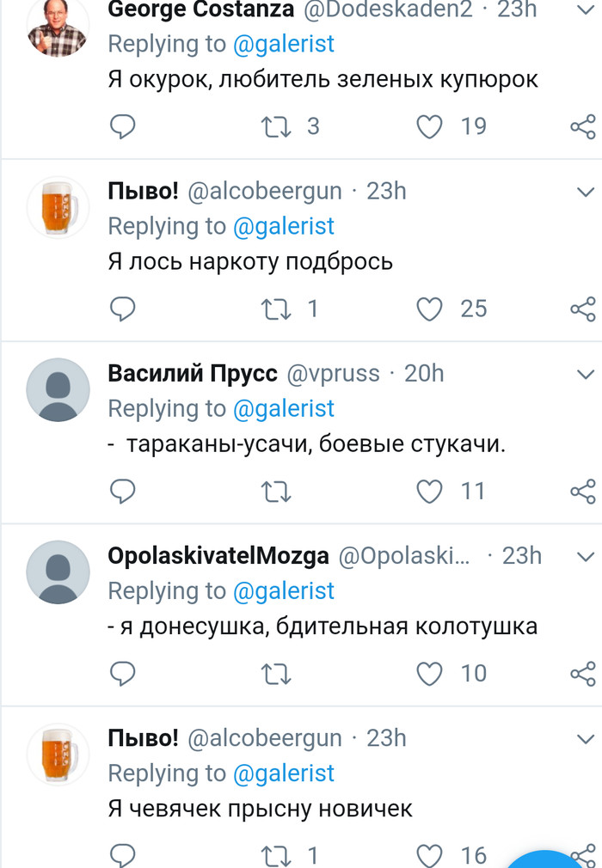This screenshot has height=868, width=602.
Task: Share OpolaskivatelMozga's tweet
Action: click(583, 674)
